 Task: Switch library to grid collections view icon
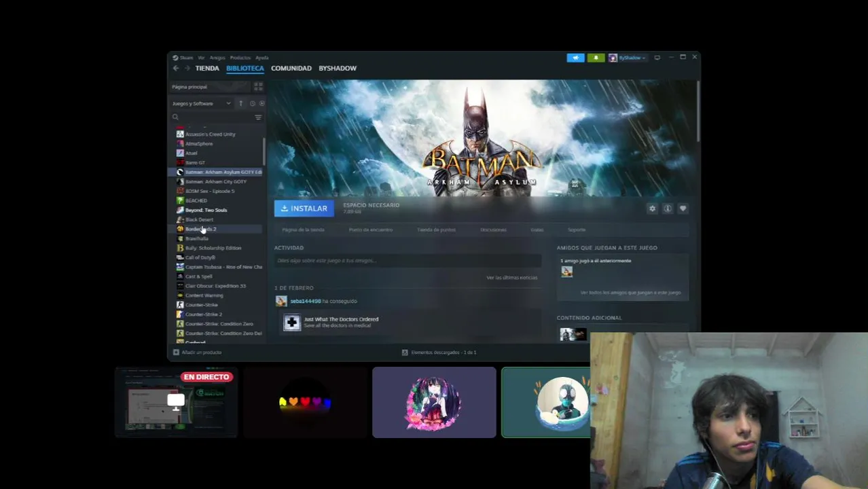(x=258, y=87)
